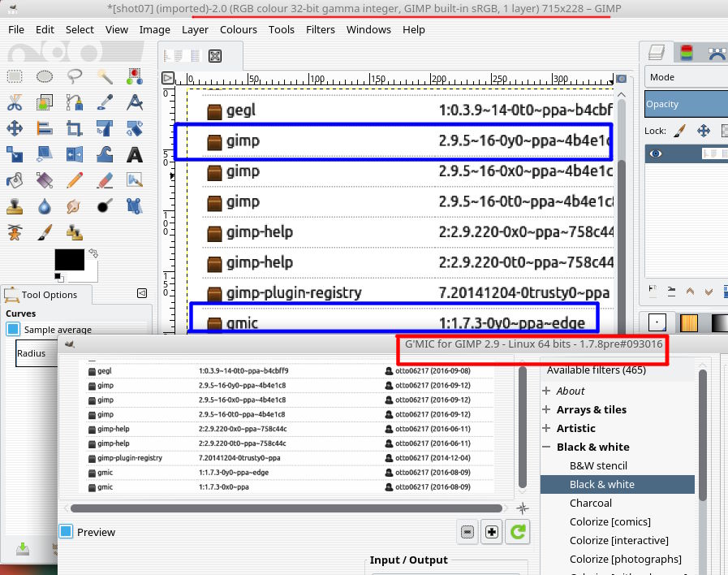
Task: Switch to the Channels dock tab
Action: click(x=687, y=53)
